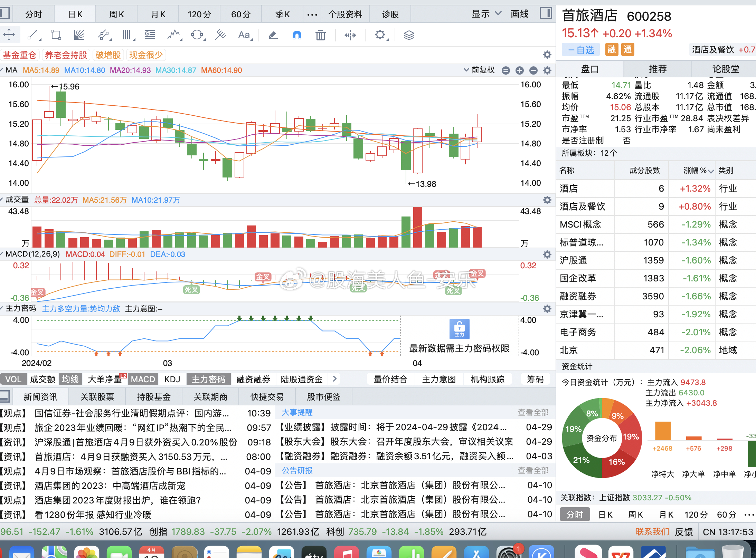Select the eraser tool in drawing toolbar

[x=273, y=35]
